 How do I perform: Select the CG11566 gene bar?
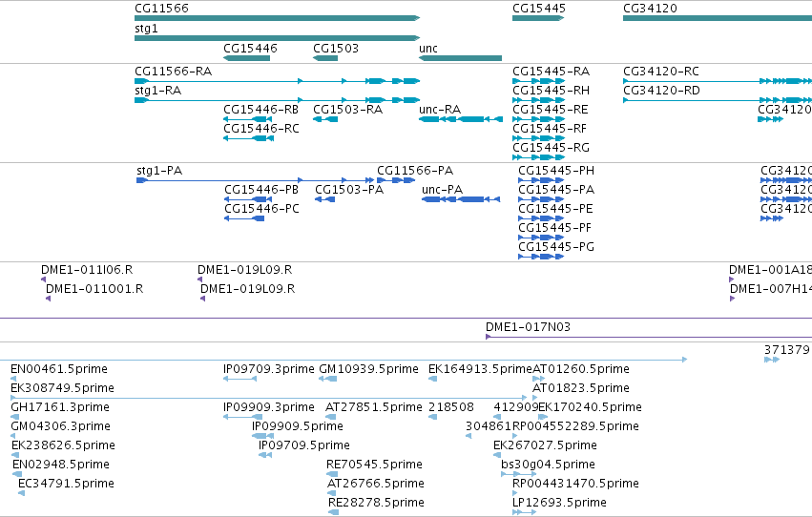click(277, 18)
